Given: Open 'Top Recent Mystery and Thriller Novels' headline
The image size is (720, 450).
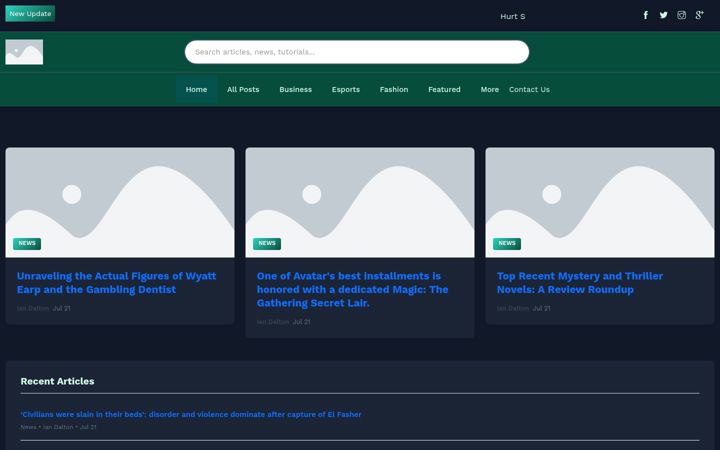Looking at the screenshot, I should tap(580, 283).
